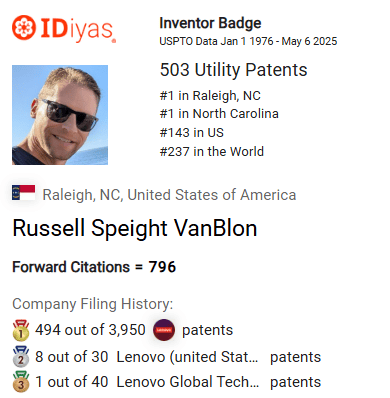Click the Forward Citations = 796 text
The image size is (390, 398).
(x=94, y=267)
